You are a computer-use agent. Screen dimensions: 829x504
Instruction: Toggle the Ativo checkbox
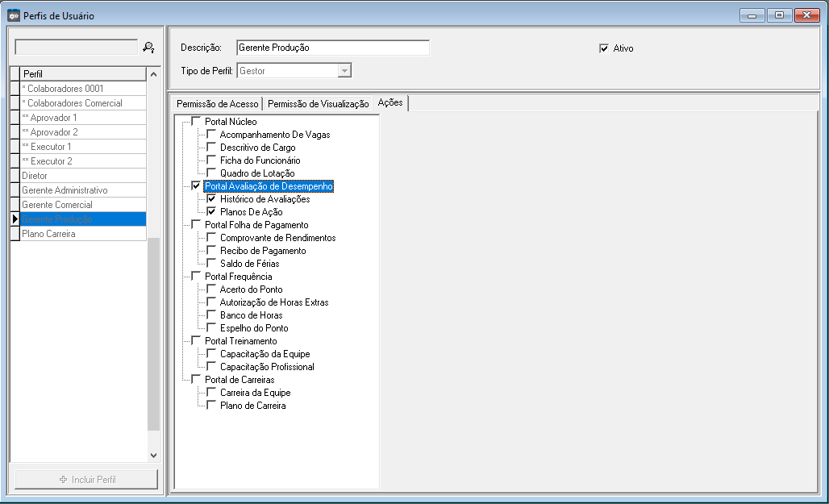pos(603,48)
